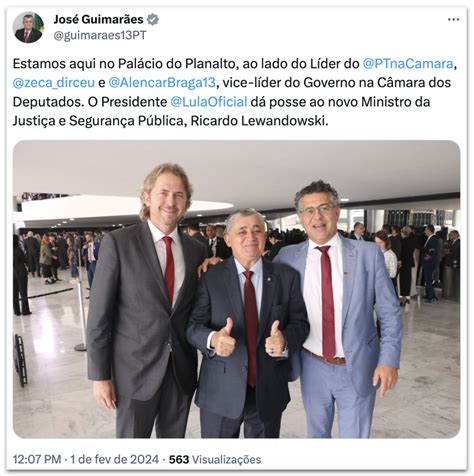This screenshot has width=474, height=476.
Task: Click the name Ricardo Lewandowski in the tweet
Action: [x=259, y=121]
